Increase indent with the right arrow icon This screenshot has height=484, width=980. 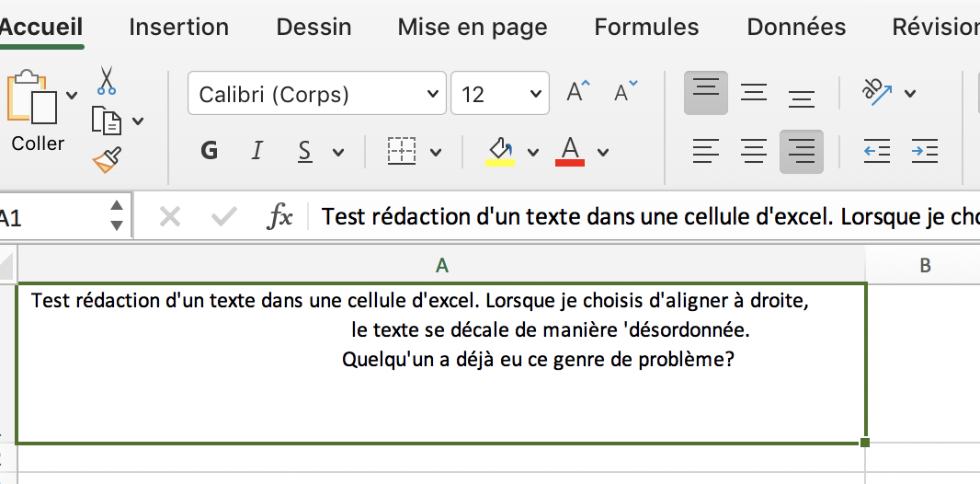(924, 151)
